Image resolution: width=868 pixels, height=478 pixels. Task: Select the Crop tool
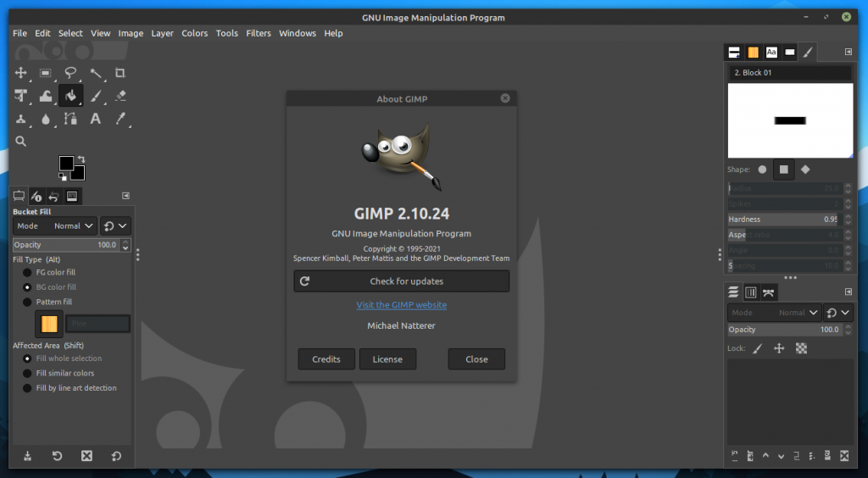pos(120,73)
